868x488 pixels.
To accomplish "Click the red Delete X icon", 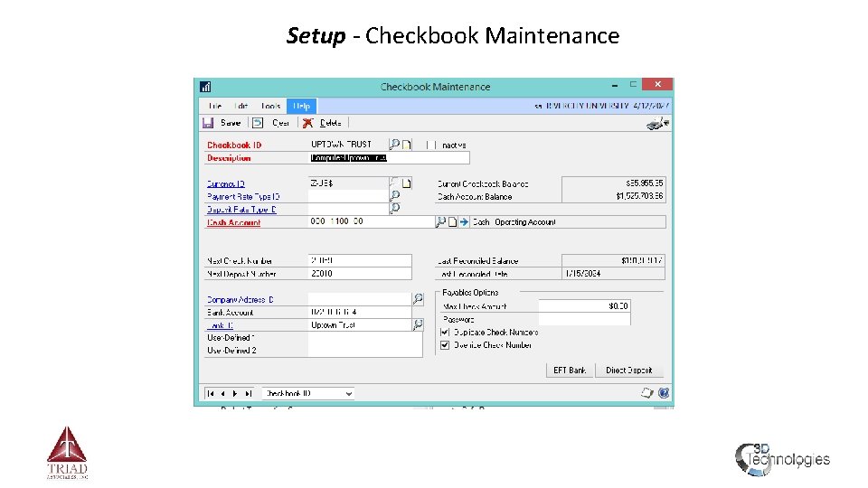I will (x=307, y=123).
